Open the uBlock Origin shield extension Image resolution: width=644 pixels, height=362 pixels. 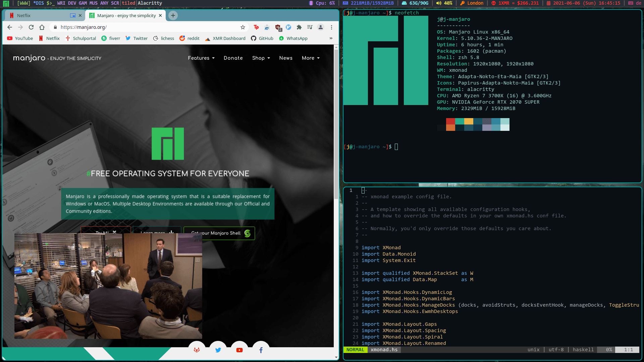pos(278,27)
